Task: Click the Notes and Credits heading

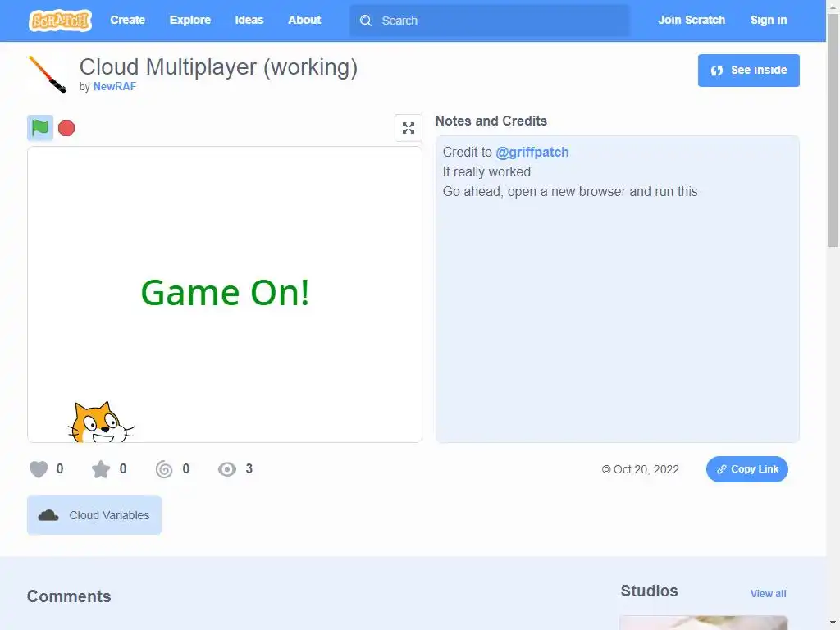Action: (x=491, y=121)
